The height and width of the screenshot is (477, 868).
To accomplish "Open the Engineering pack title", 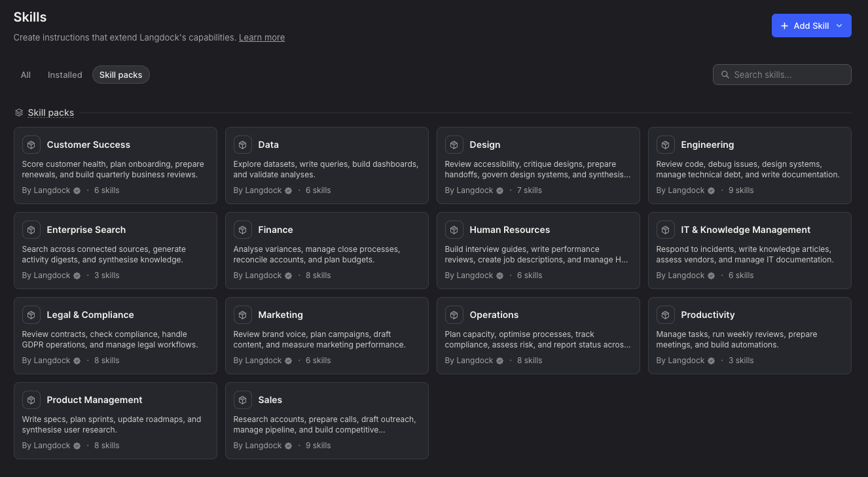I will coord(708,145).
